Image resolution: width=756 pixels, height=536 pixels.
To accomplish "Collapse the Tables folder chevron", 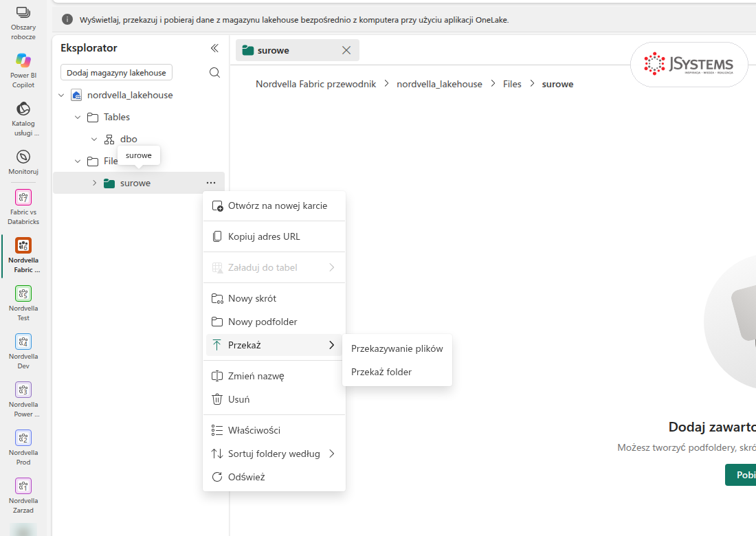I will pos(78,117).
